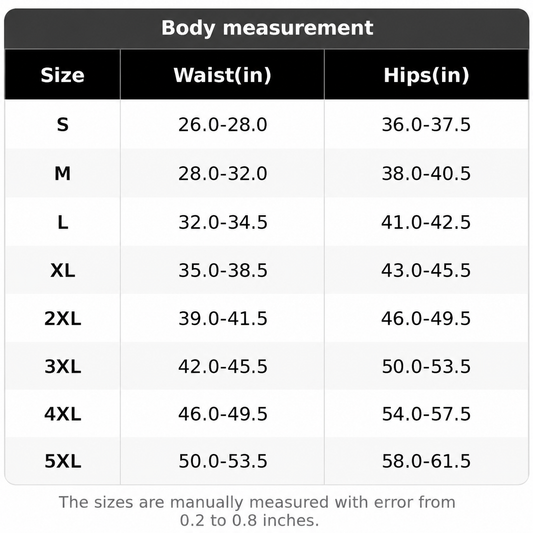
Task: Click the XL size row label
Action: pyautogui.click(x=63, y=271)
